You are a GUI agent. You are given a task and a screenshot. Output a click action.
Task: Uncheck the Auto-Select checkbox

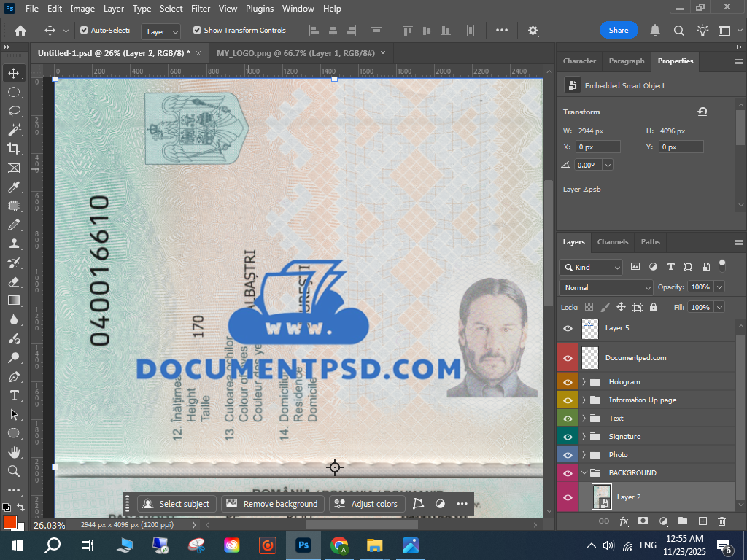point(84,31)
